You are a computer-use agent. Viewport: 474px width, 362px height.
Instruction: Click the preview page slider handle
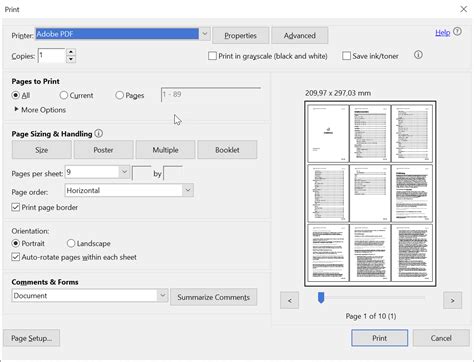click(x=321, y=298)
